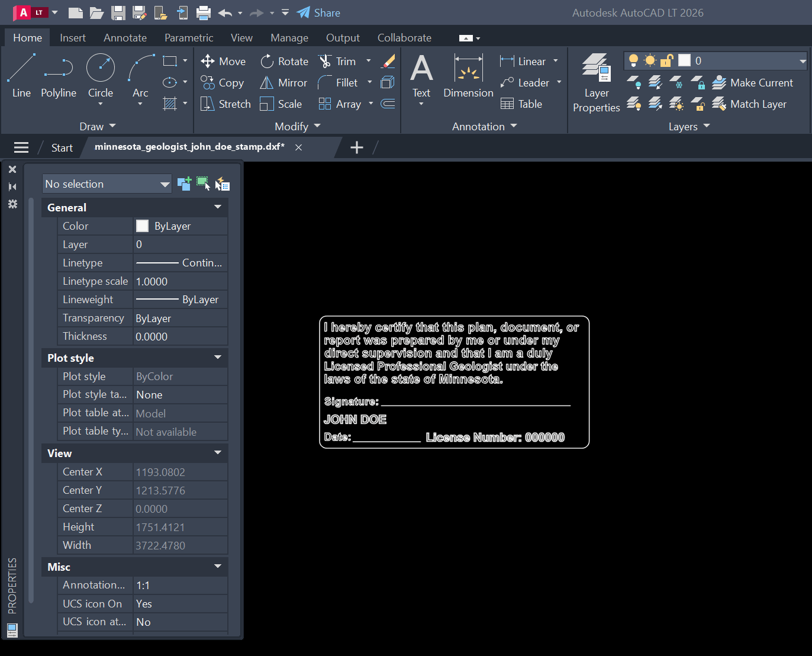Go to the Start tab
The image size is (812, 656).
pos(62,147)
